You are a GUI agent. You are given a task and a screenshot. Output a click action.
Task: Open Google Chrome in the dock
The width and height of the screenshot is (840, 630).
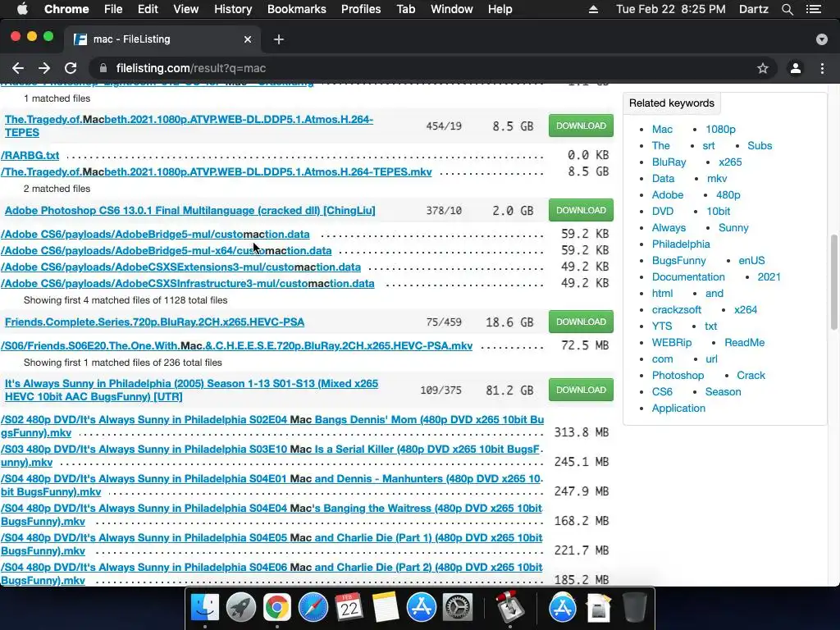click(x=277, y=608)
